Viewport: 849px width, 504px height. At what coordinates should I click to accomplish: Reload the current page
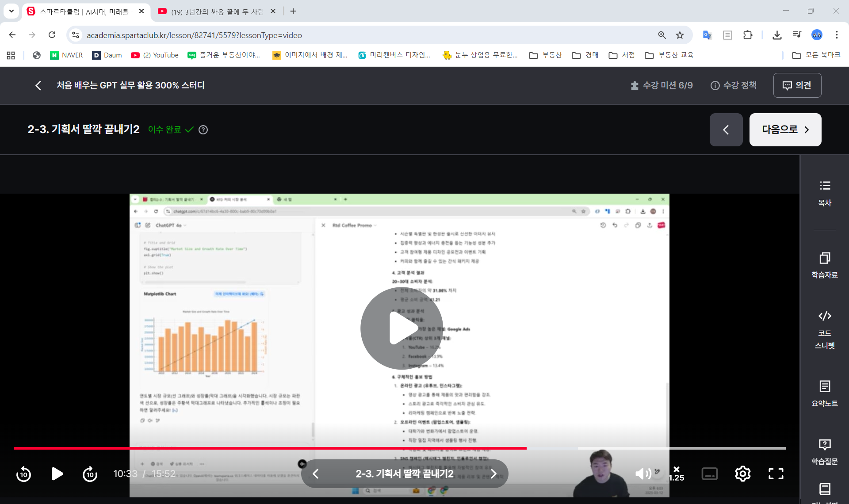[x=52, y=35]
